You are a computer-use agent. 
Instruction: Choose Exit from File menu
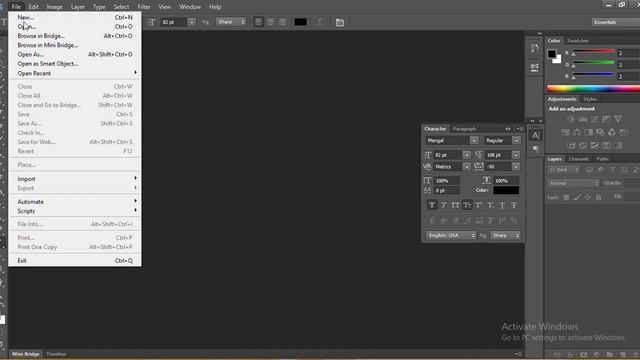[75, 260]
